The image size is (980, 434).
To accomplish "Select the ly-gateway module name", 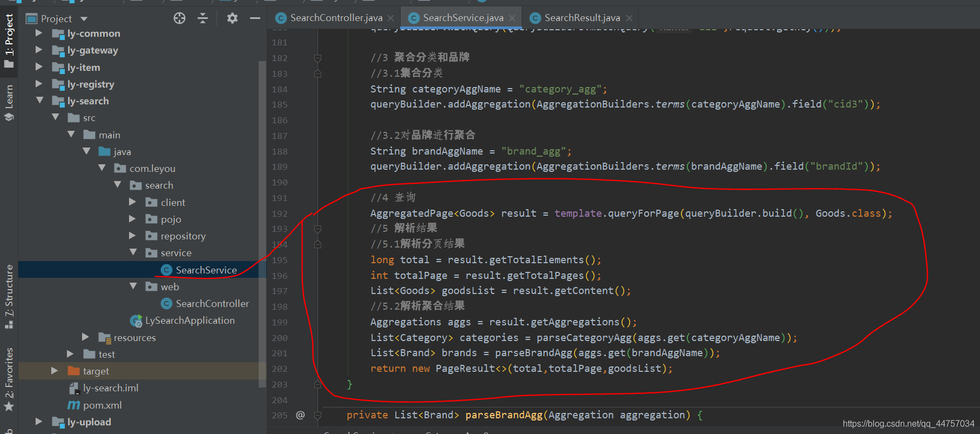I will (x=93, y=50).
